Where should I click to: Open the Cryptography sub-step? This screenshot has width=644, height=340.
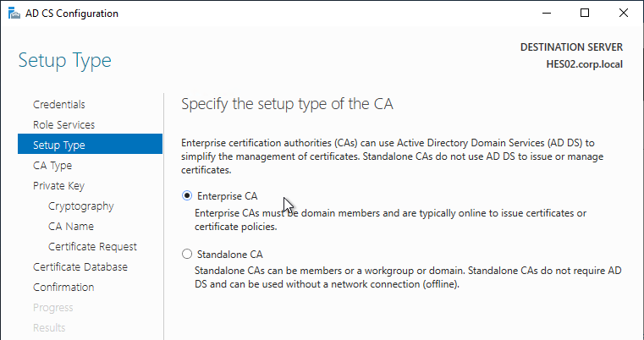click(x=81, y=206)
